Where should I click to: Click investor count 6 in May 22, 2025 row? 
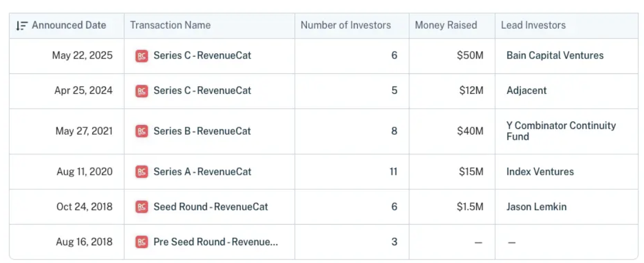(394, 56)
